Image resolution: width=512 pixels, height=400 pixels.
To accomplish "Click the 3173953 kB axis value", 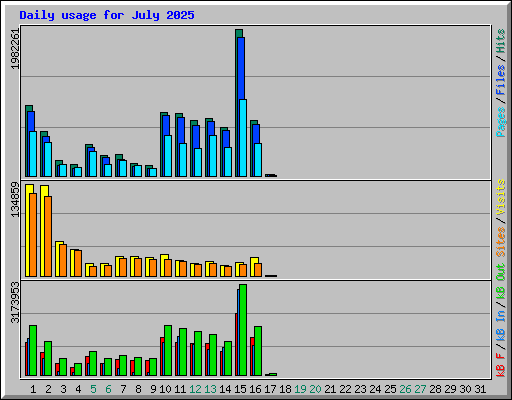I will [x=15, y=303].
